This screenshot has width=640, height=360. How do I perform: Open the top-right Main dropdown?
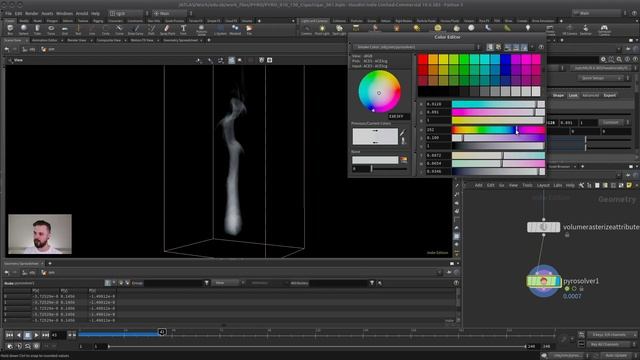coord(600,13)
